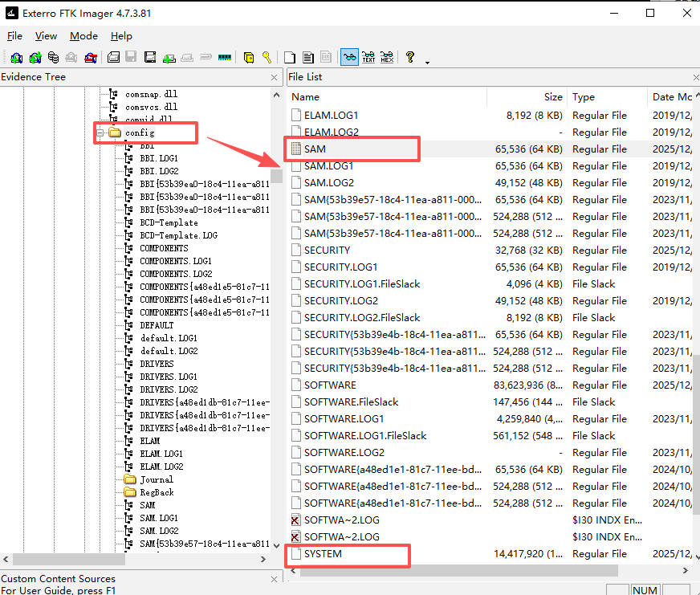The width and height of the screenshot is (700, 595).
Task: Click the FTK Imager title bar app icon
Action: (12, 13)
